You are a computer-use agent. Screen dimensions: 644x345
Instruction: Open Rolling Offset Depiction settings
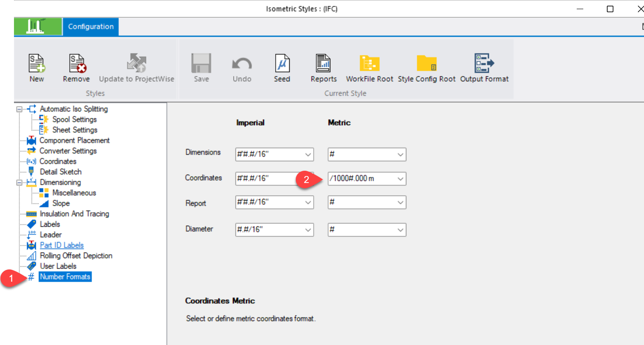(76, 256)
